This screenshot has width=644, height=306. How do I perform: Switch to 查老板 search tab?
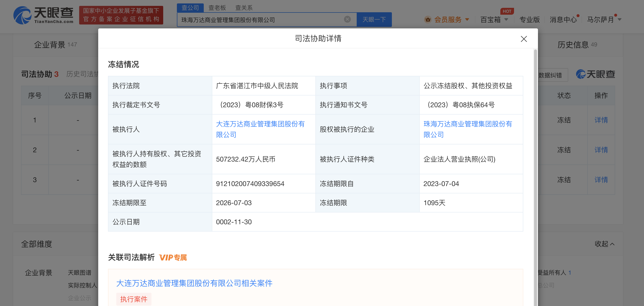tap(217, 8)
